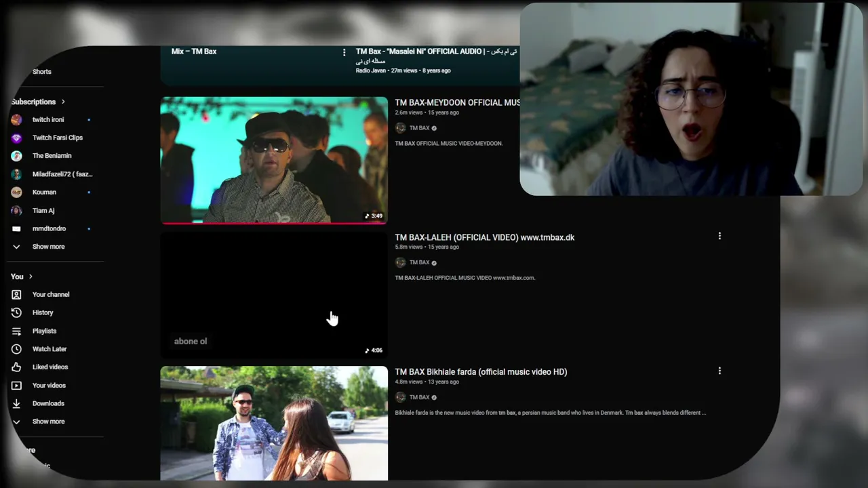
Task: Expand the Subscriptions section header
Action: pyautogui.click(x=38, y=102)
